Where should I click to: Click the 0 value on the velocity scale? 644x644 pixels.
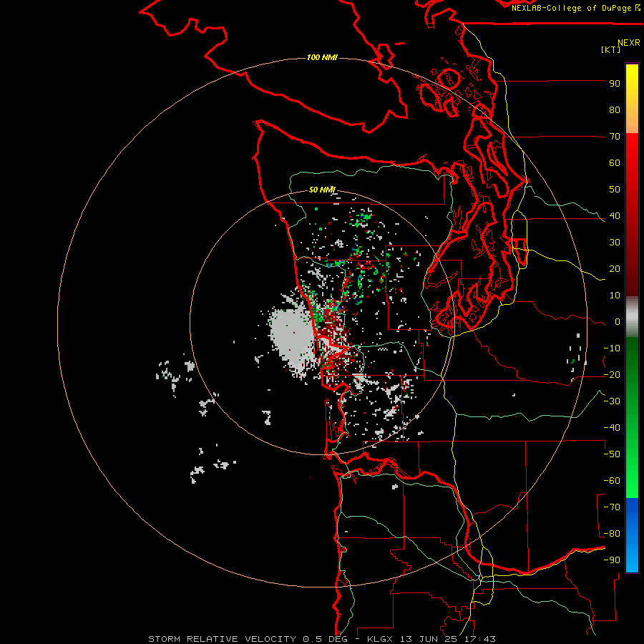pyautogui.click(x=618, y=322)
